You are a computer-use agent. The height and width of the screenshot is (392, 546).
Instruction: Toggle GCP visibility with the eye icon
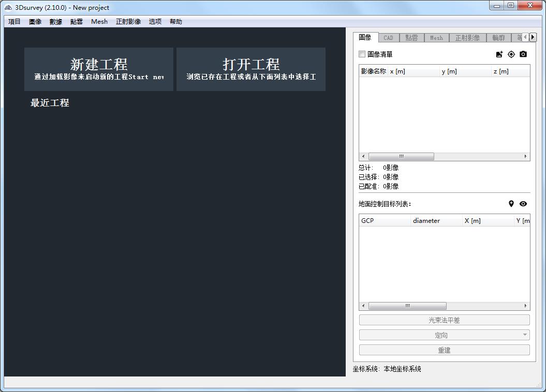[523, 204]
